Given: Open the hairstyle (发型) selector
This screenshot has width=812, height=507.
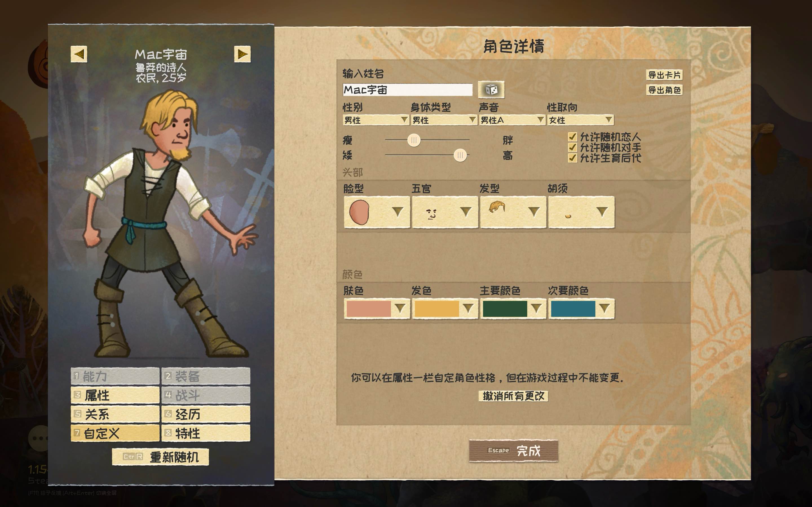Looking at the screenshot, I should tap(513, 212).
